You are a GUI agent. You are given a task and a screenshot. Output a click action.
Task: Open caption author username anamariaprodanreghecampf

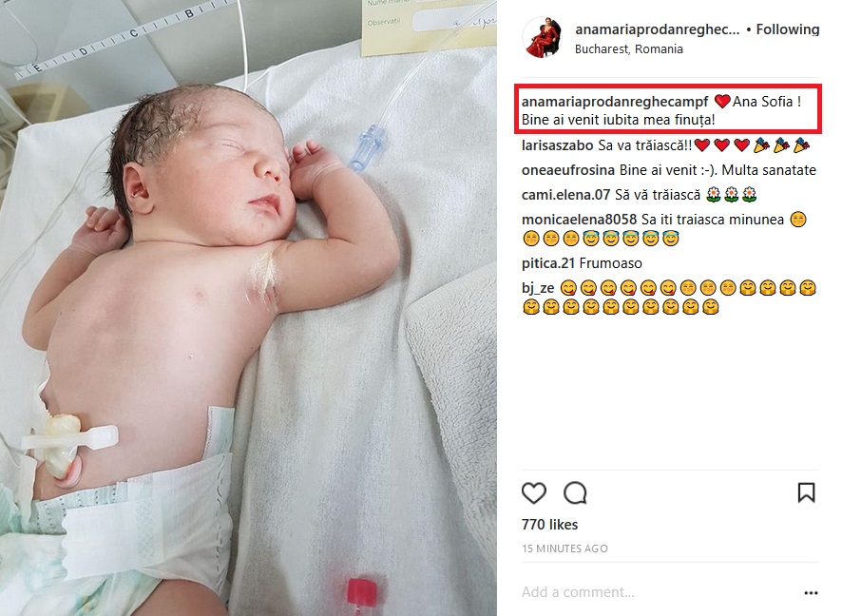point(615,102)
